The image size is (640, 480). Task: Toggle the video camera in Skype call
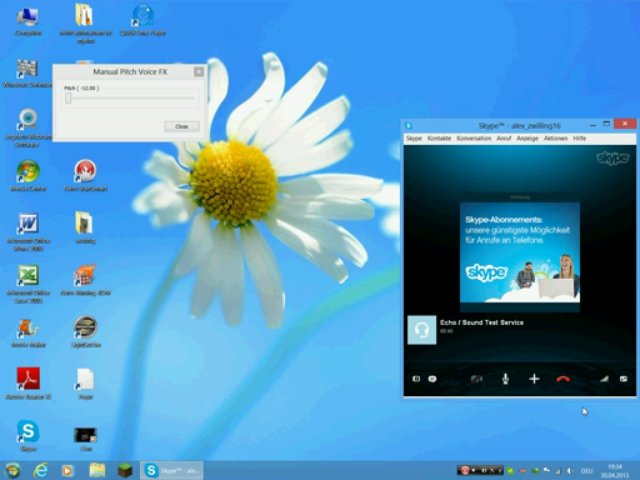[477, 379]
